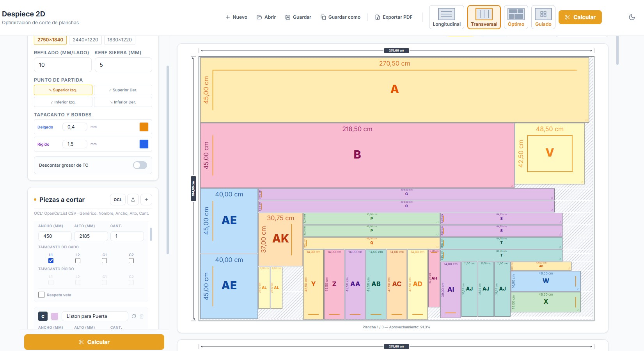
Task: Create a new project with Nuevo
Action: point(236,17)
